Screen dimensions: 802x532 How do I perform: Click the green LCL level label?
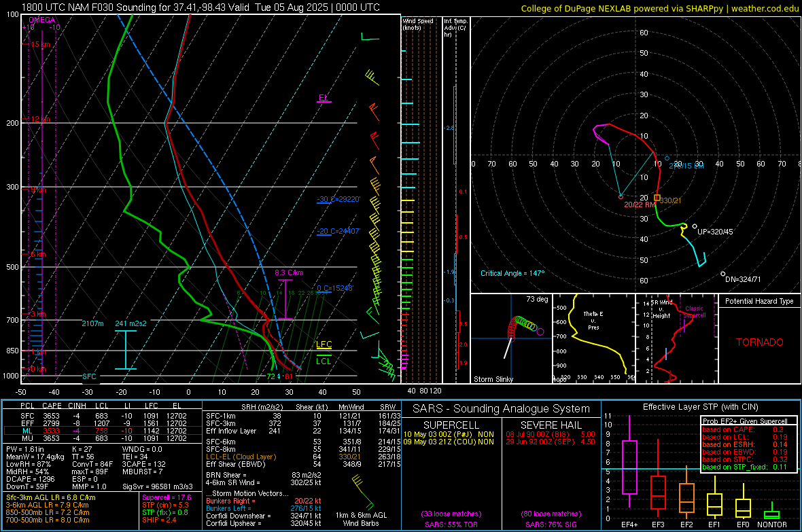coord(324,361)
